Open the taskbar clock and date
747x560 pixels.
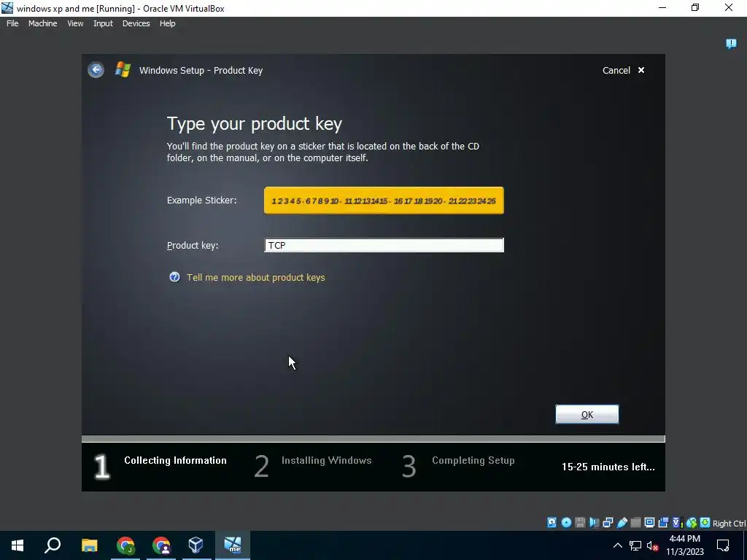(x=684, y=545)
